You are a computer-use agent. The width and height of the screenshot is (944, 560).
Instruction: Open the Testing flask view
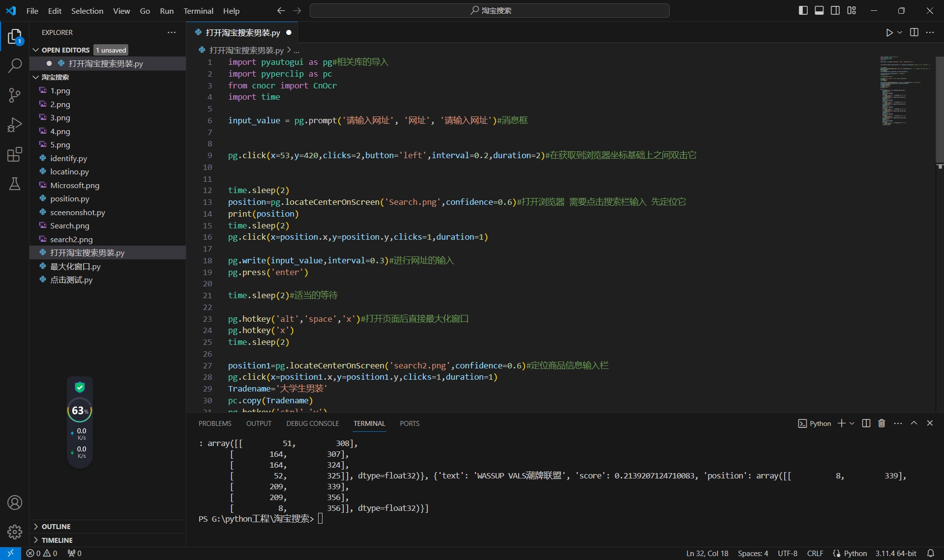tap(15, 184)
